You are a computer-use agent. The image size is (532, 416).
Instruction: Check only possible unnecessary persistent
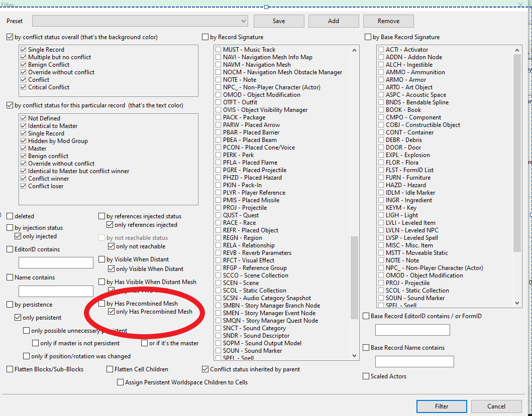click(27, 330)
